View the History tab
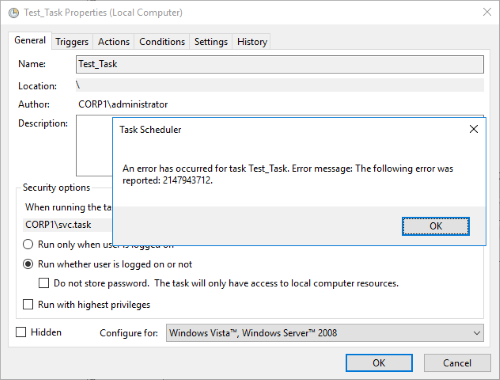The height and width of the screenshot is (380, 500). 252,42
